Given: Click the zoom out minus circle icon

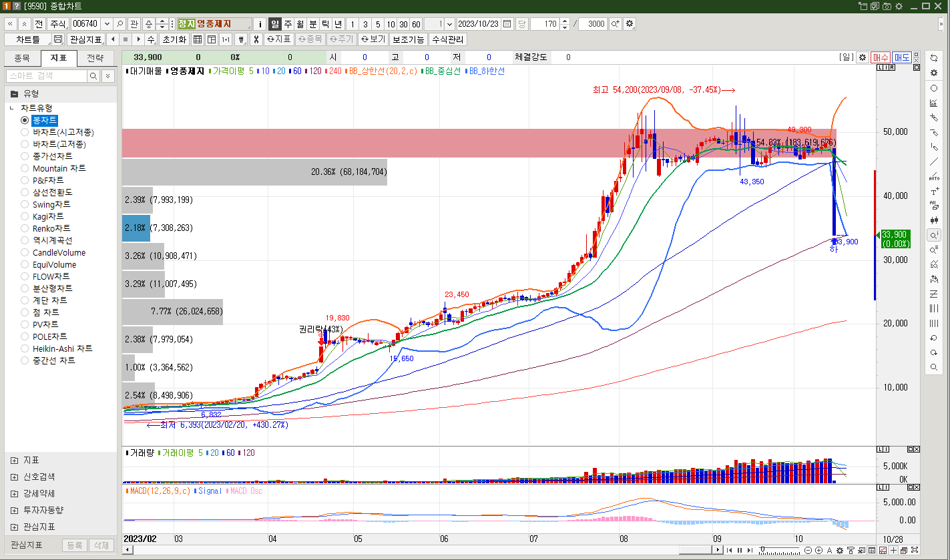Looking at the screenshot, I should (808, 550).
